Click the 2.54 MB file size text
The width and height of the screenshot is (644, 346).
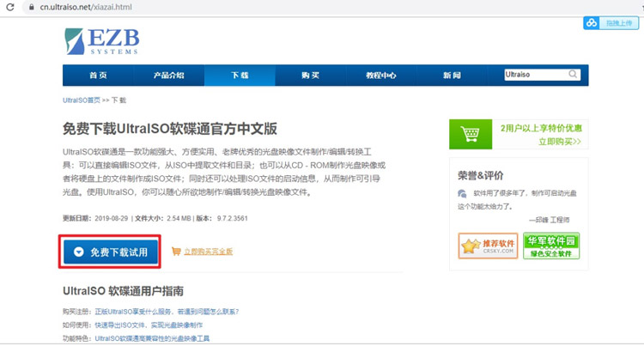pyautogui.click(x=179, y=218)
